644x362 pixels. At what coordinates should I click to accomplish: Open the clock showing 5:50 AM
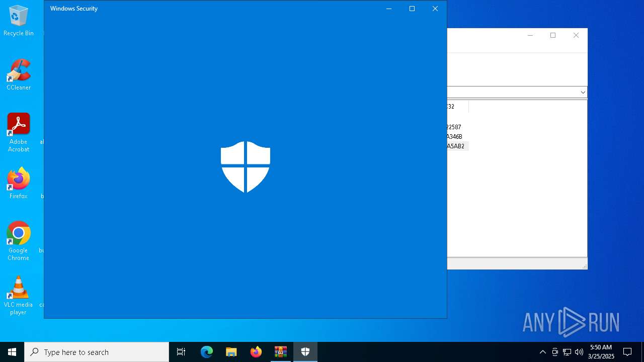click(x=601, y=352)
